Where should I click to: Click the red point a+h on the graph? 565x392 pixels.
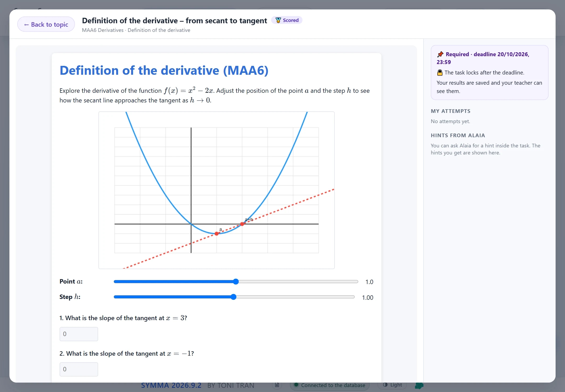[x=242, y=224]
